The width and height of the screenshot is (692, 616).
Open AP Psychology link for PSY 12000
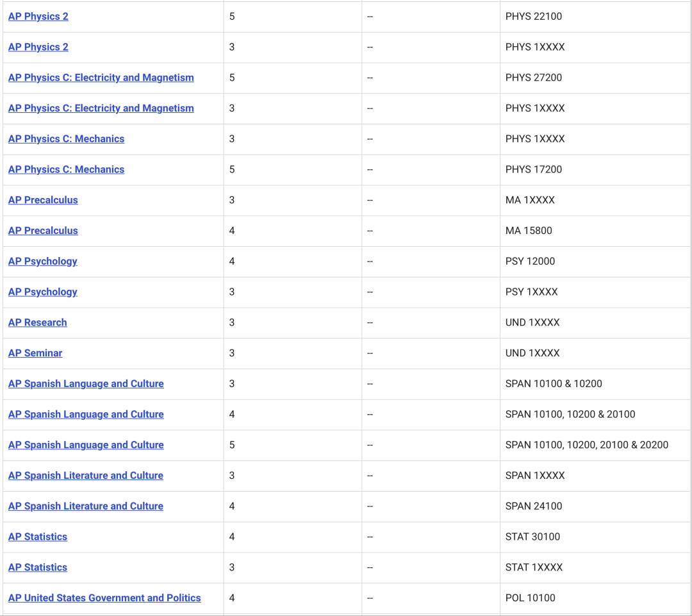(x=42, y=262)
